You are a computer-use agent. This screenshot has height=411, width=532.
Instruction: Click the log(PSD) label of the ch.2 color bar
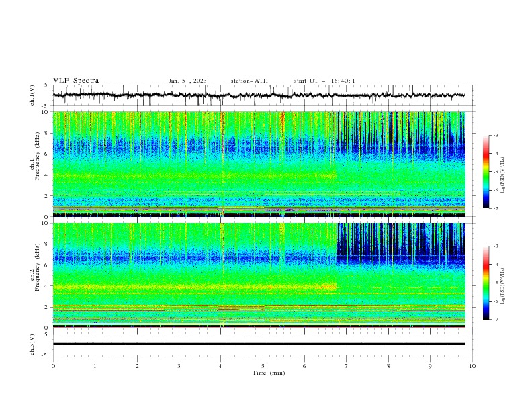click(x=503, y=285)
